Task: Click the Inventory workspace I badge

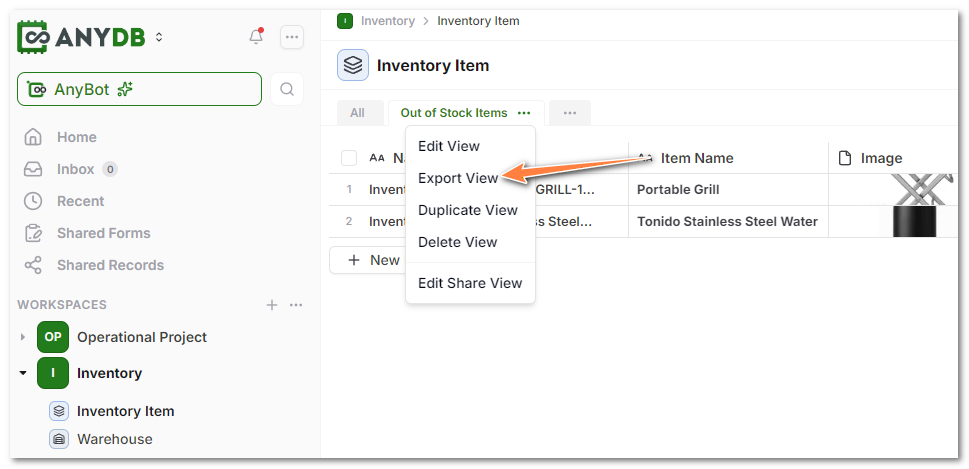Action: (53, 373)
